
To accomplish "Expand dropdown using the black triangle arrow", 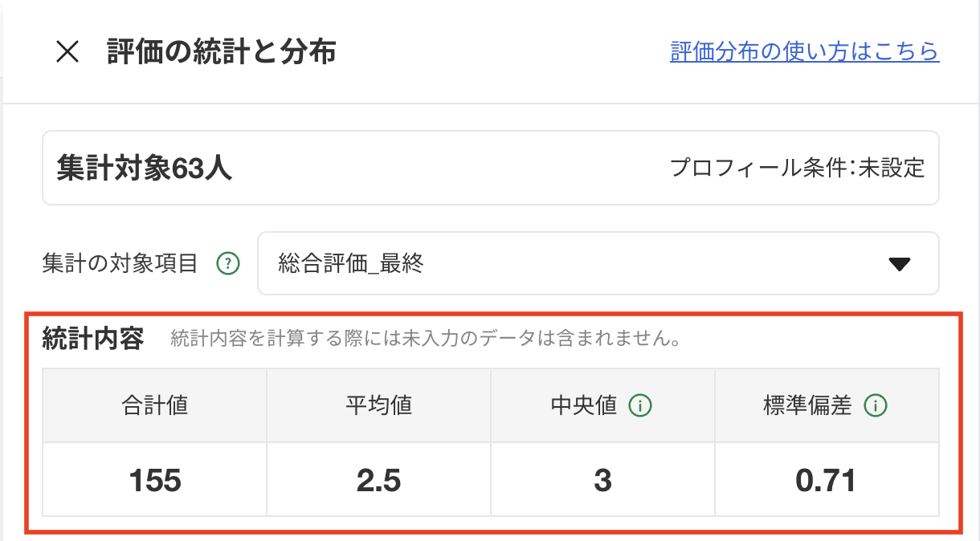I will pyautogui.click(x=899, y=264).
